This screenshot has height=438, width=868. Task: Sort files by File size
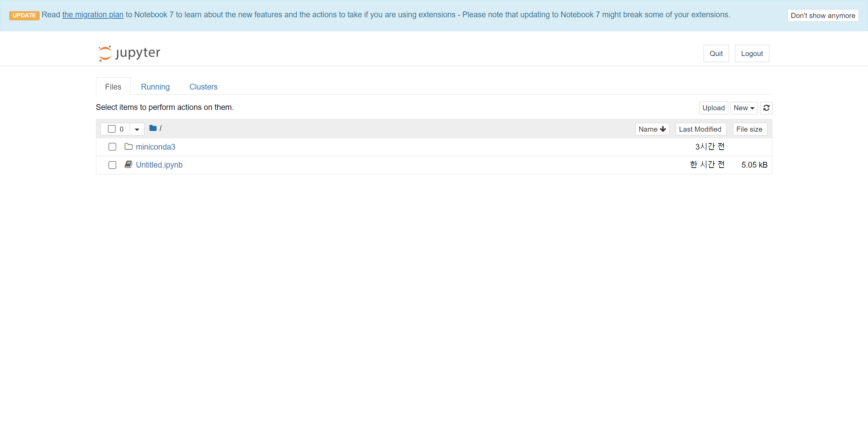tap(749, 129)
